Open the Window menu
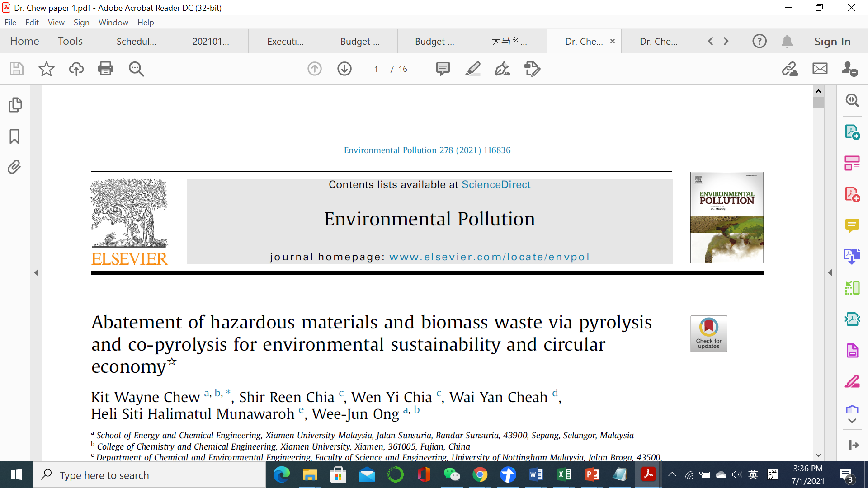 [x=113, y=22]
